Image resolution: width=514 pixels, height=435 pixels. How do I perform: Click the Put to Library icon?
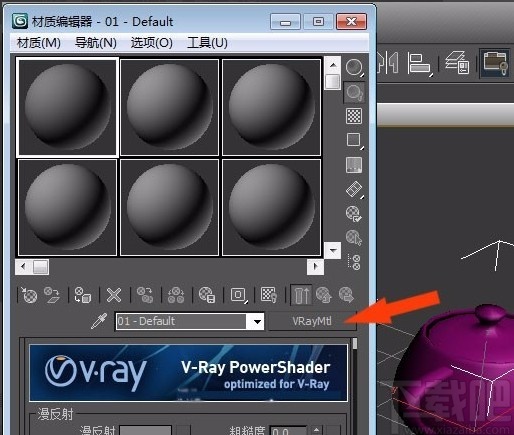[207, 295]
